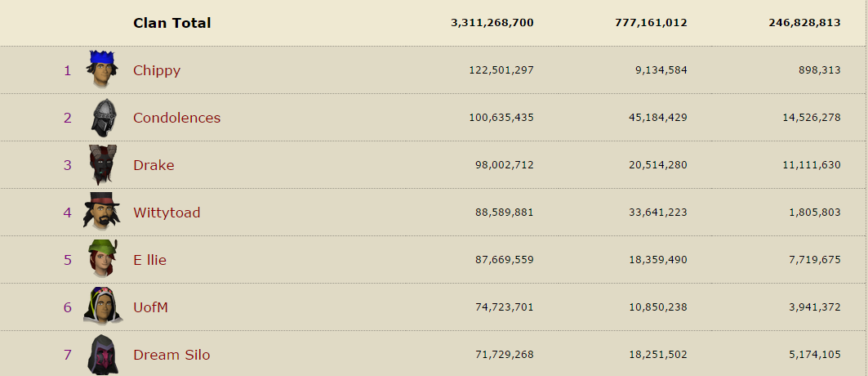The height and width of the screenshot is (376, 868).
Task: Open the Condolences player link
Action: coord(176,118)
